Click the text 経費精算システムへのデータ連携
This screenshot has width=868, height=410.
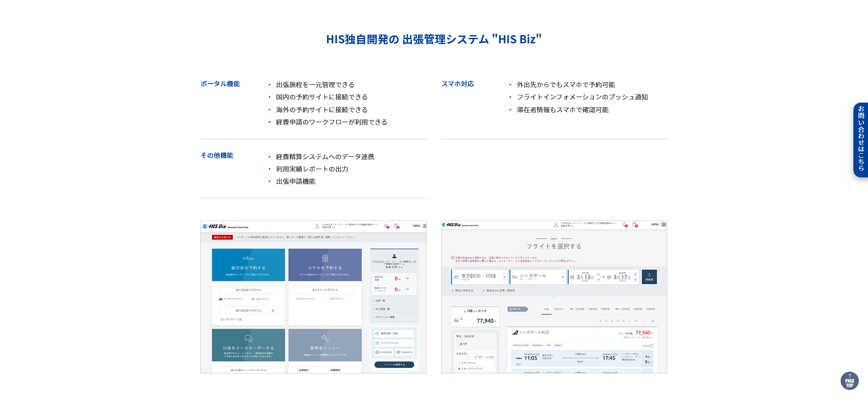tap(325, 157)
